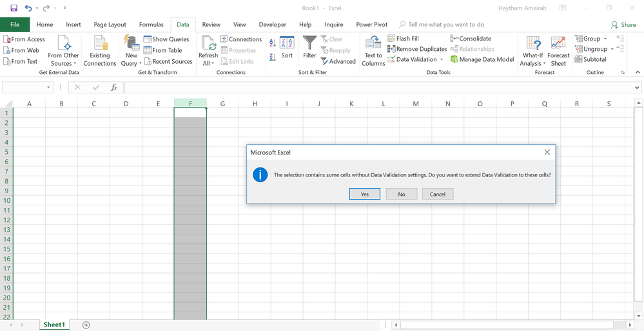This screenshot has width=644, height=331.
Task: Click Show Queries
Action: coord(166,39)
